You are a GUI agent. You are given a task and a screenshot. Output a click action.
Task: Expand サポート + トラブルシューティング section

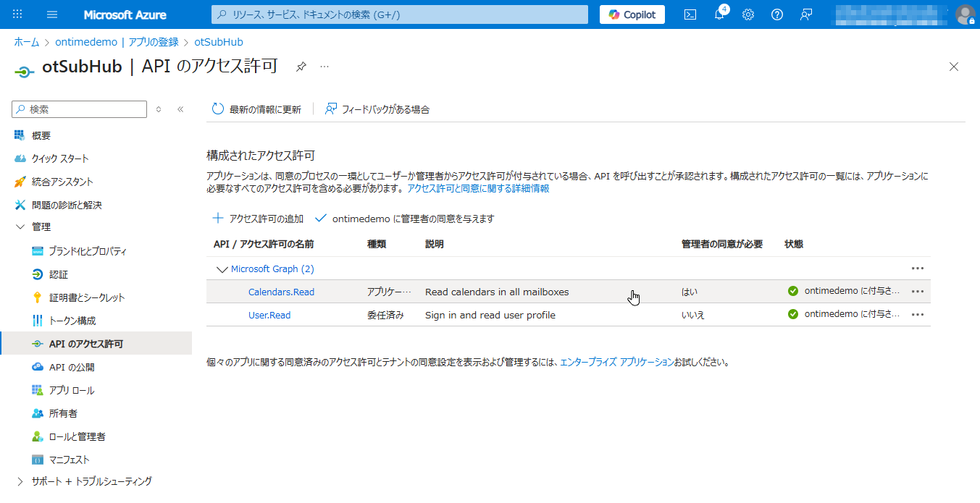click(20, 481)
